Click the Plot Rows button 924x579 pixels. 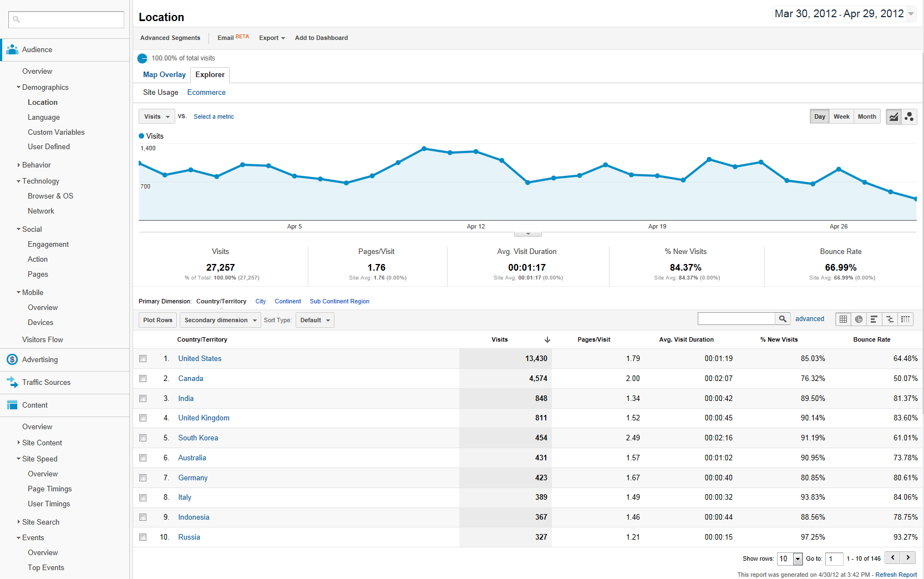pyautogui.click(x=158, y=320)
